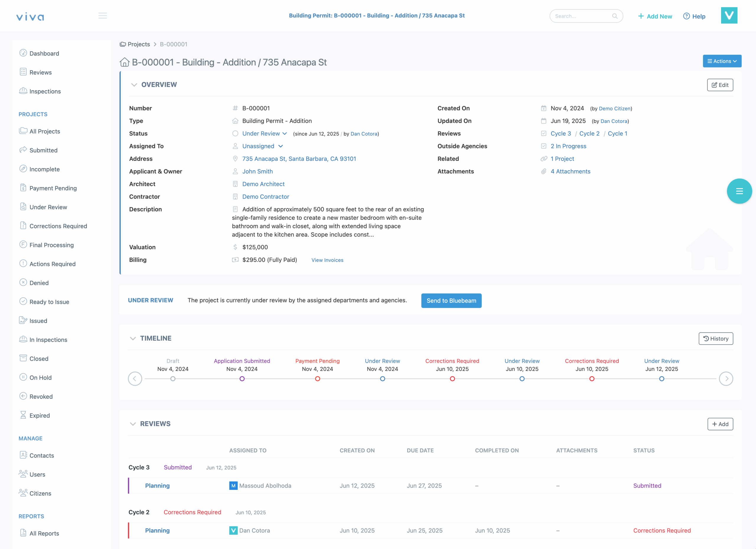The image size is (756, 549).
Task: Click the Outside Agencies checkbox icon
Action: [x=544, y=146]
